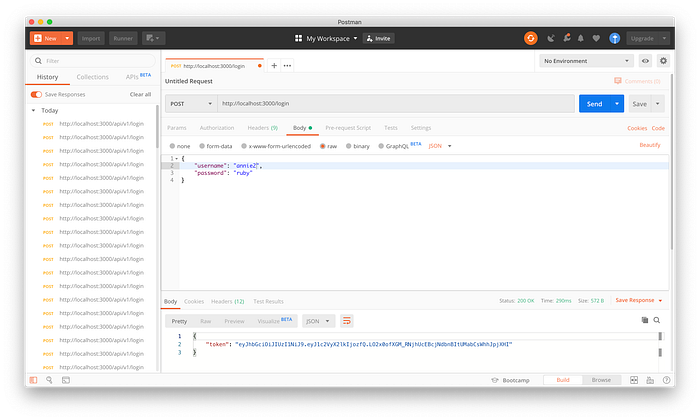
Task: Click the comments speech bubble icon
Action: (618, 81)
